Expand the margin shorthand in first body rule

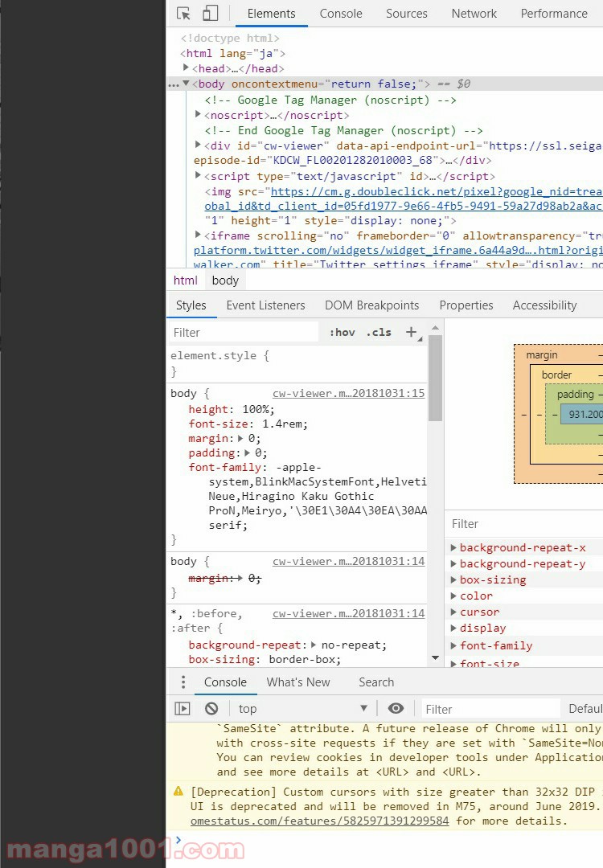240,439
